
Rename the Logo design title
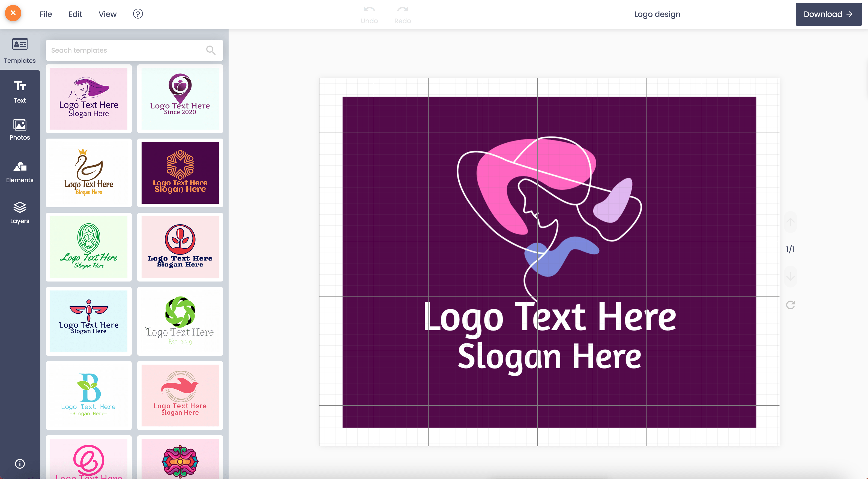(657, 14)
